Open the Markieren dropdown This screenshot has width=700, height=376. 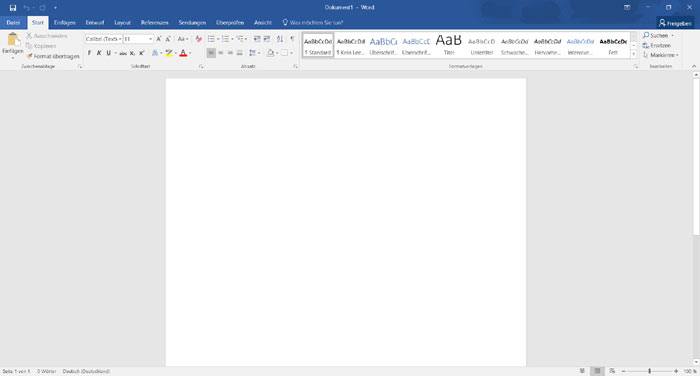[x=660, y=55]
